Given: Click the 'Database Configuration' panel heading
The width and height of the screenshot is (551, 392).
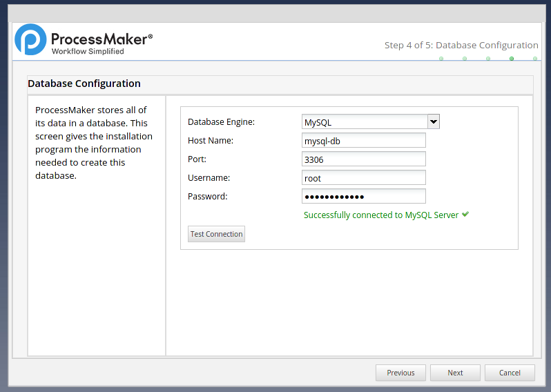Looking at the screenshot, I should [84, 84].
